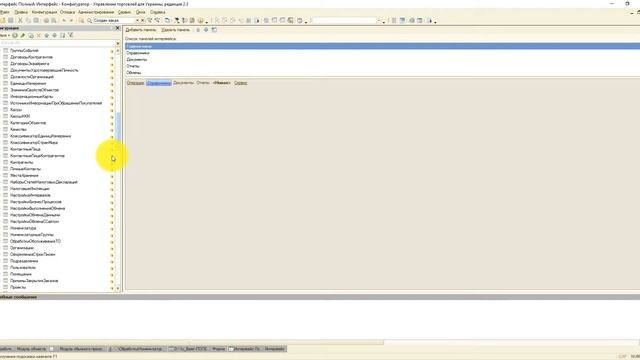Image resolution: width=640 pixels, height=360 pixels.
Task: Click the blue move-down icon beside Удалить панель
Action: (206, 30)
